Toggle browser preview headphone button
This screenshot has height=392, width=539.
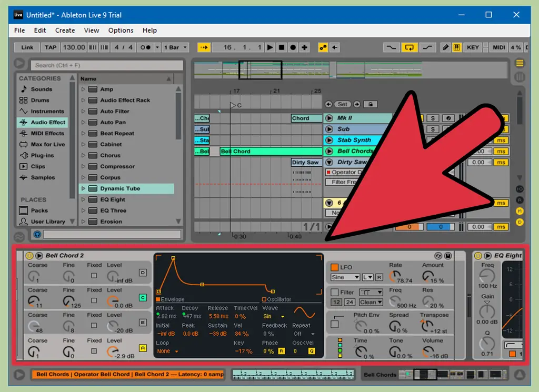pos(37,234)
